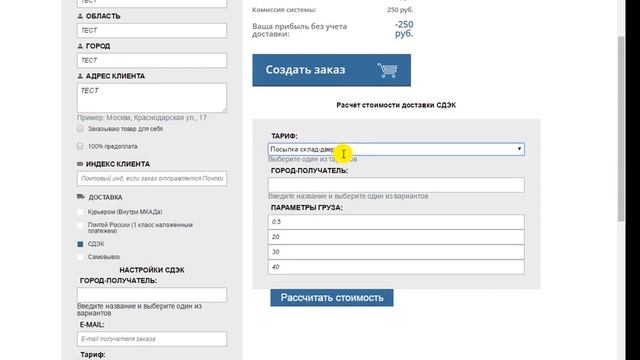Click the cargo parameter field containing 20
The width and height of the screenshot is (640, 360).
tap(396, 237)
